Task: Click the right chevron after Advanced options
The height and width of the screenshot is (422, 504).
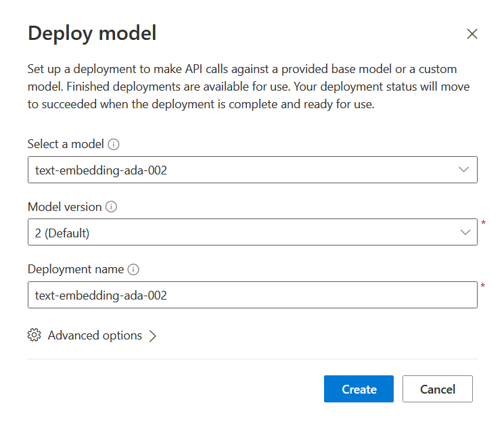Action: (152, 336)
